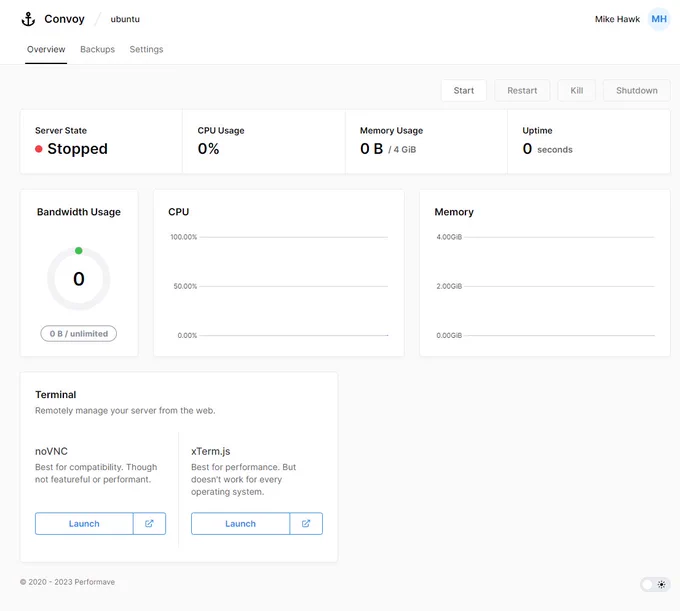
Task: Click the 0 B / unlimited badge
Action: 78,333
